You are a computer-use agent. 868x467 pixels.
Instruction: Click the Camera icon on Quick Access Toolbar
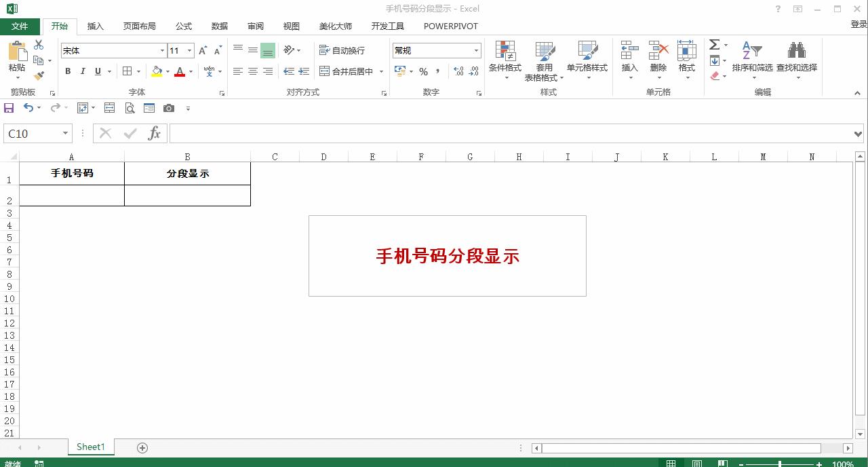[x=168, y=107]
